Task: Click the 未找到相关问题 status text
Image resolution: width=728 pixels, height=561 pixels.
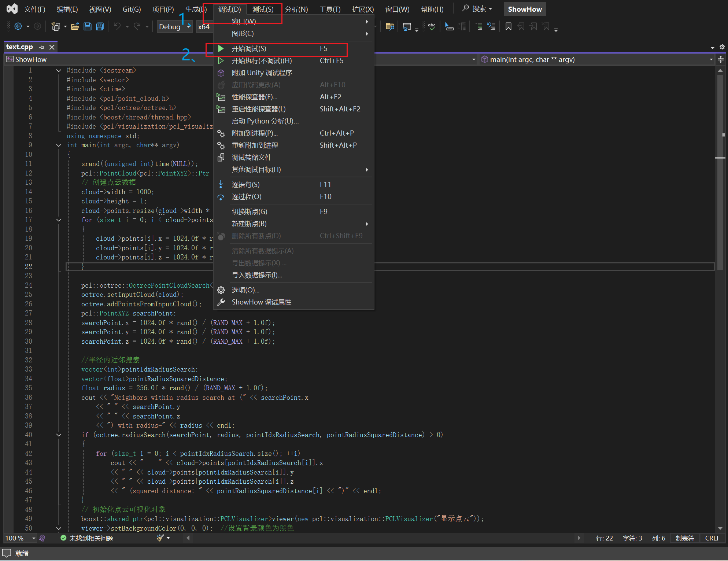Action: point(91,538)
